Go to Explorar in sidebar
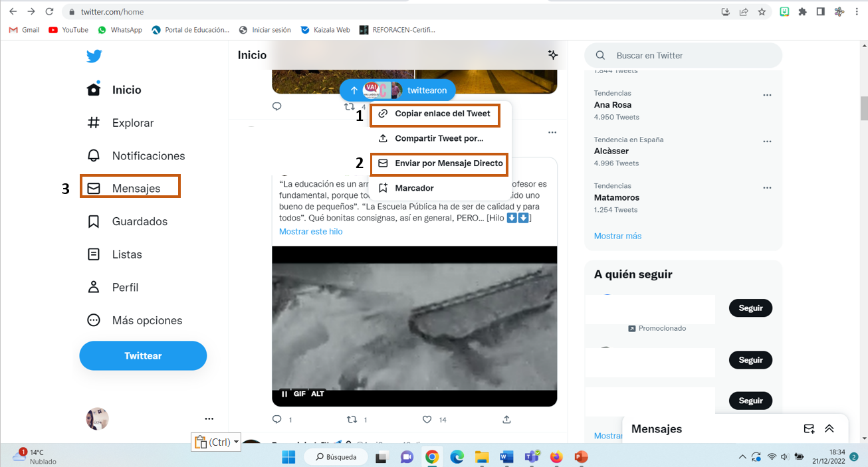 pyautogui.click(x=120, y=123)
